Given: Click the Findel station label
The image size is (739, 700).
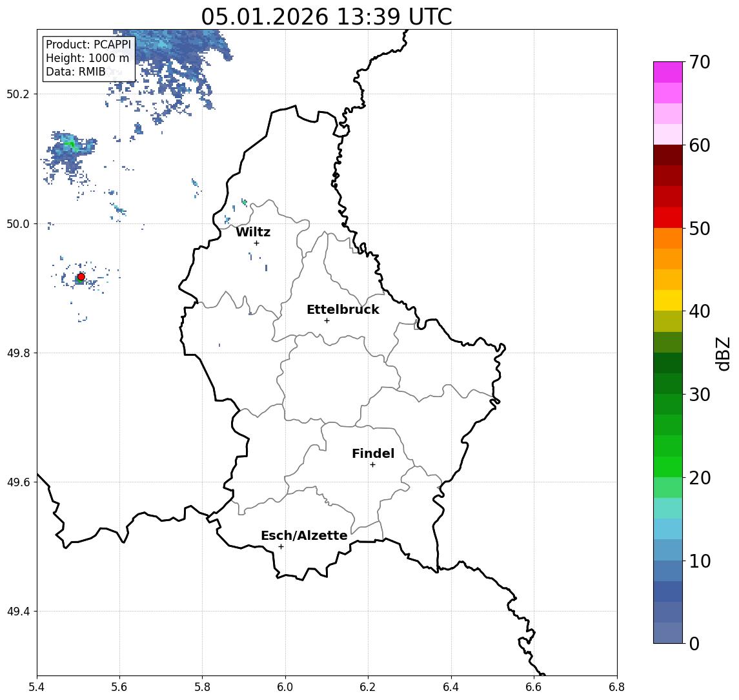Looking at the screenshot, I should pos(373,453).
